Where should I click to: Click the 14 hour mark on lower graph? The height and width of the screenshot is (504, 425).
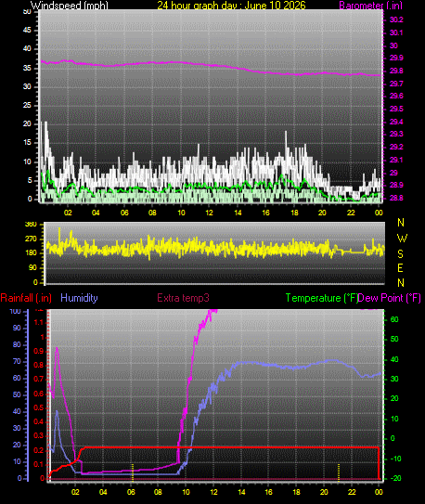click(x=241, y=492)
